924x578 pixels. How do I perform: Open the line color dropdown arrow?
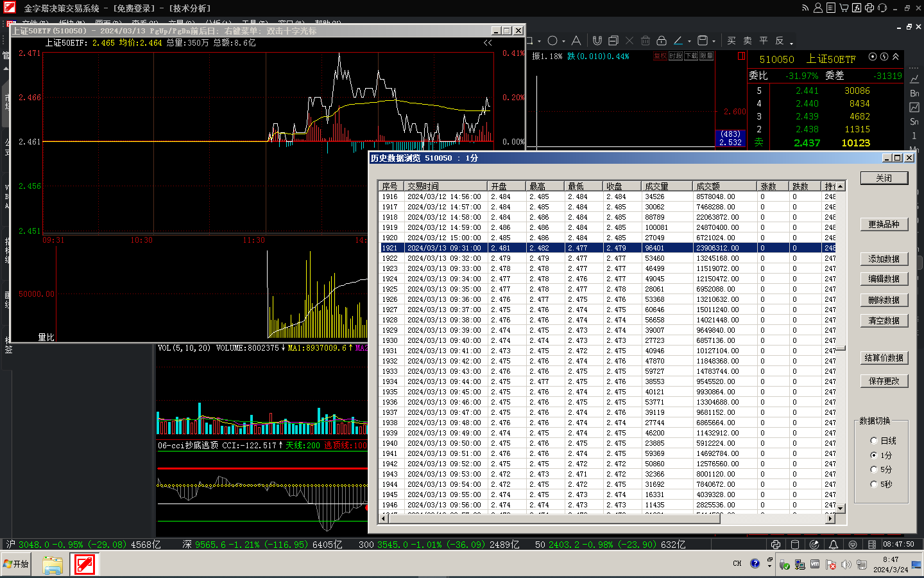pyautogui.click(x=689, y=41)
